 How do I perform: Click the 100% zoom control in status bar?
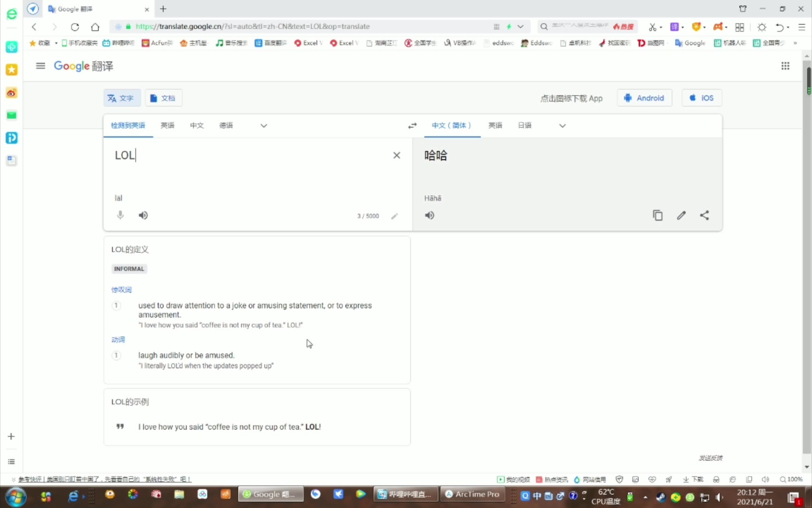(x=791, y=479)
